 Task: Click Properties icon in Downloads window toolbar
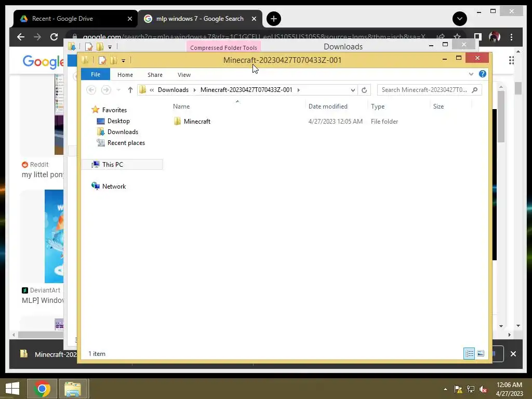point(89,46)
